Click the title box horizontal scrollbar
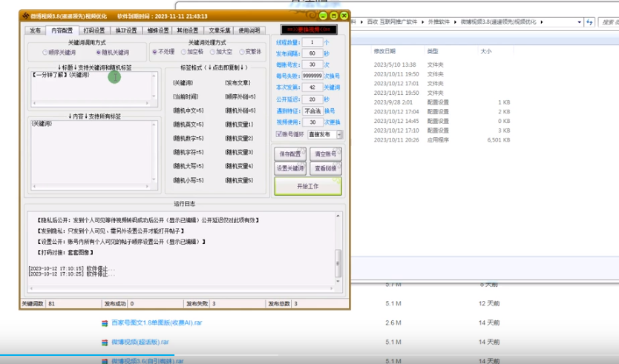 point(91,103)
